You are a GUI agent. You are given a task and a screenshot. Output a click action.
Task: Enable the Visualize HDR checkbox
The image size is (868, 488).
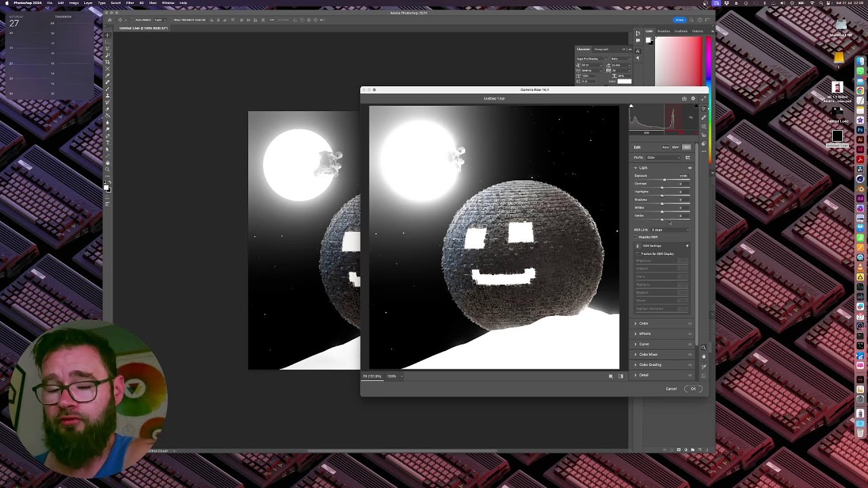635,237
